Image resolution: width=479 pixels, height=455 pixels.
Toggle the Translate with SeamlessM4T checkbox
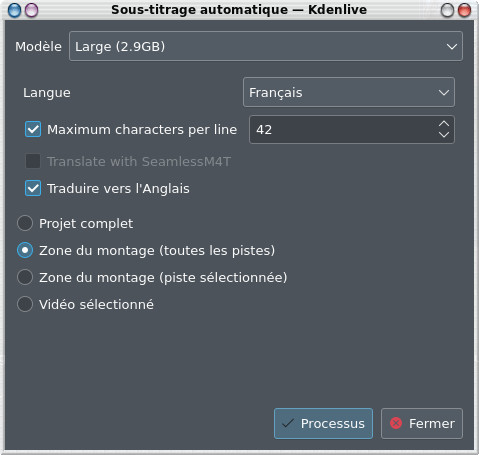(x=33, y=161)
